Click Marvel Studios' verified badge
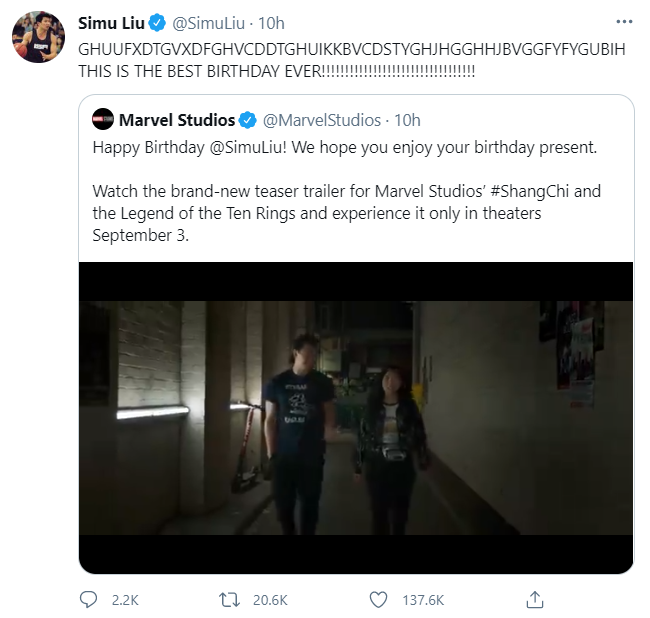Screen dimensions: 650x618 [248, 120]
